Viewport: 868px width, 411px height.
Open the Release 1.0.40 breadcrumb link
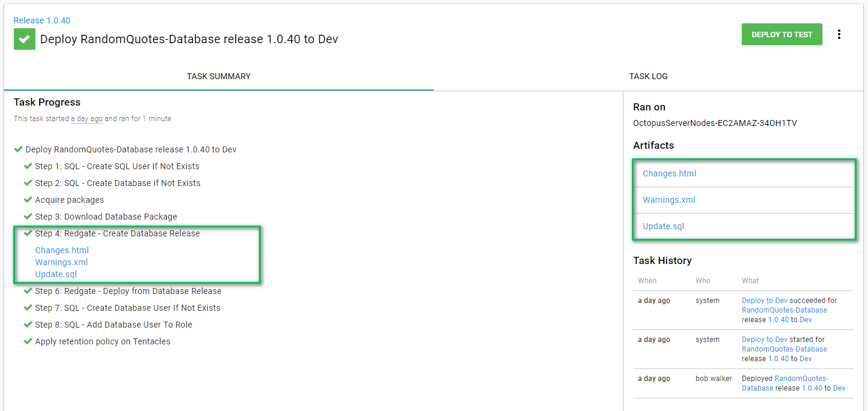coord(42,20)
